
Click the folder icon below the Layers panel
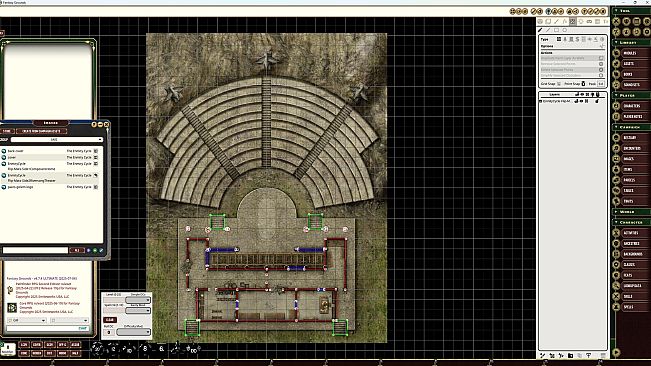570,356
